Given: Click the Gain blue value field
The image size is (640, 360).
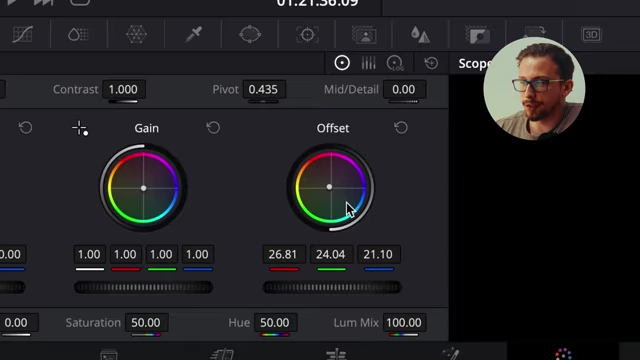Looking at the screenshot, I should 198,254.
